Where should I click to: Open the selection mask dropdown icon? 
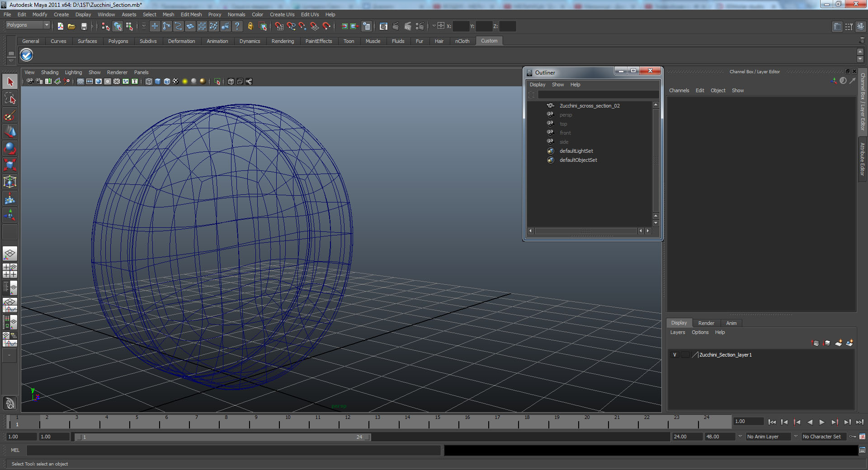point(144,26)
